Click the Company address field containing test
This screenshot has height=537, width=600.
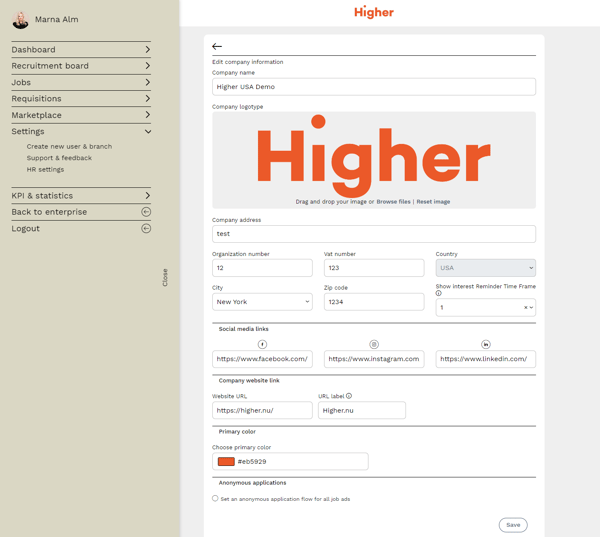(x=374, y=234)
